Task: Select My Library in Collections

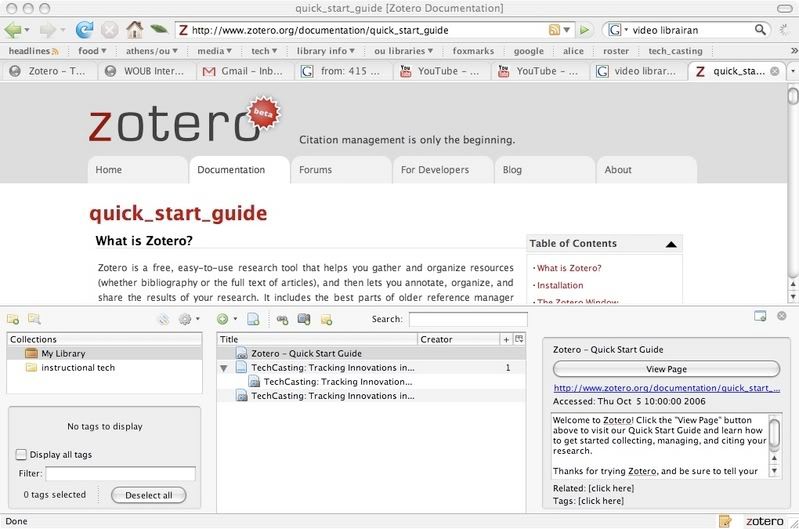Action: (x=104, y=353)
